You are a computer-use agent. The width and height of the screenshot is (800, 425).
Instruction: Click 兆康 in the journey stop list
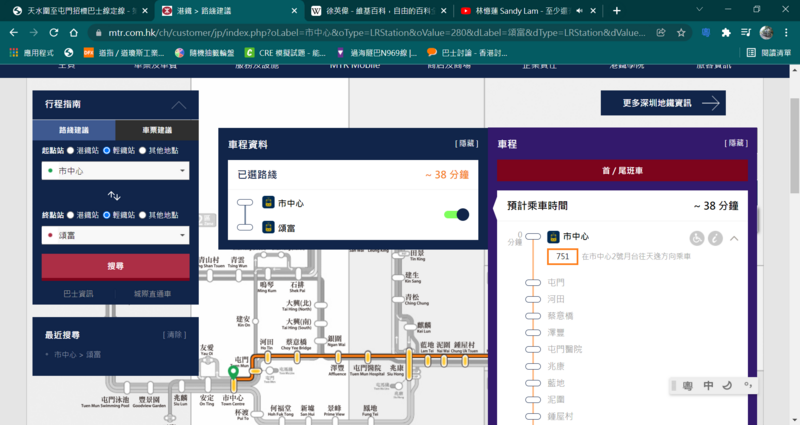click(556, 366)
